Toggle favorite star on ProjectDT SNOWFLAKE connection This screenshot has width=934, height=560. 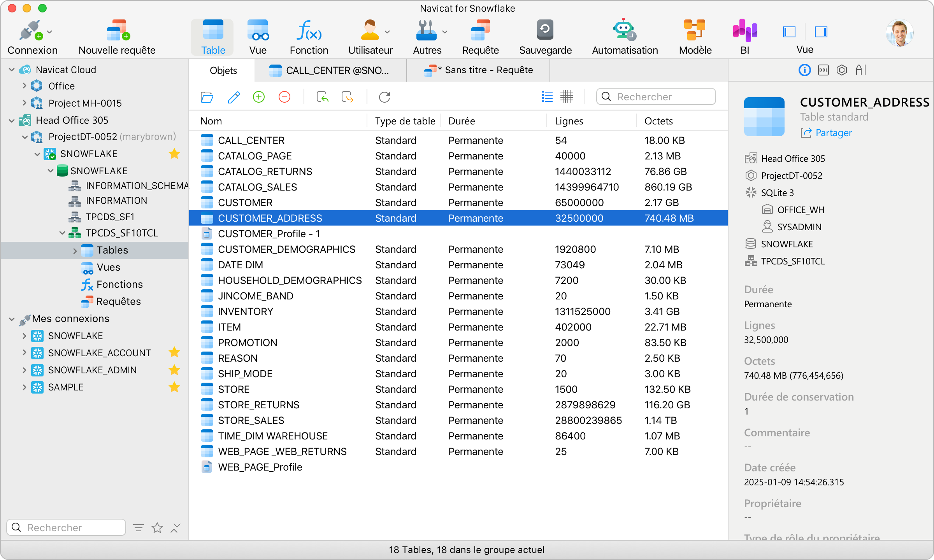174,154
